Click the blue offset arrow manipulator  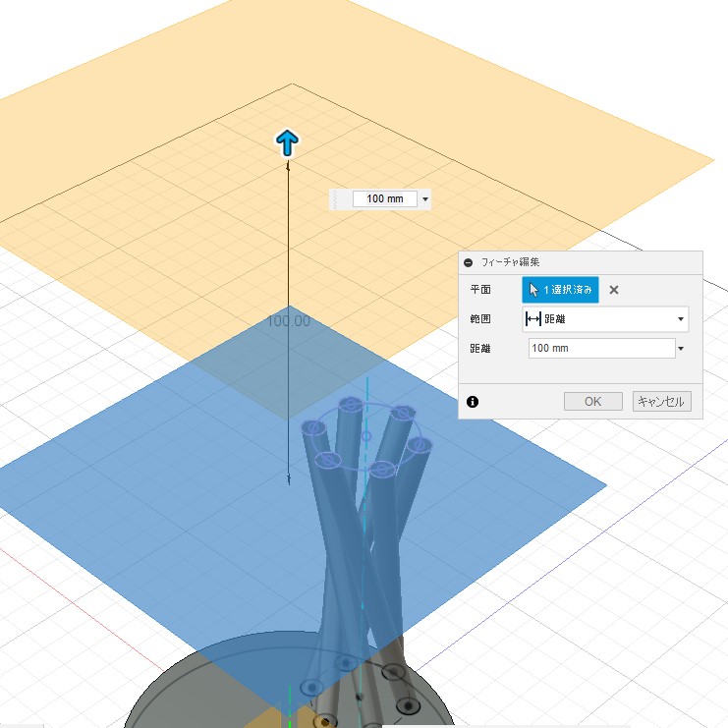pyautogui.click(x=288, y=142)
